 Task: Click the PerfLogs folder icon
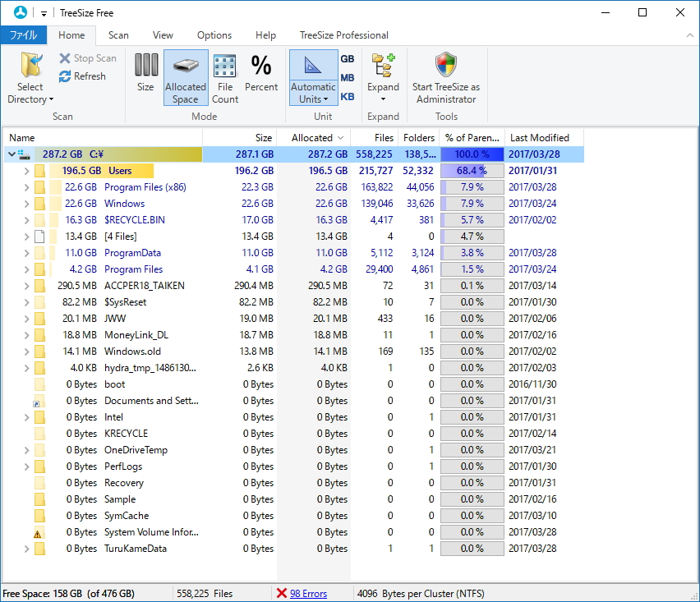point(39,466)
